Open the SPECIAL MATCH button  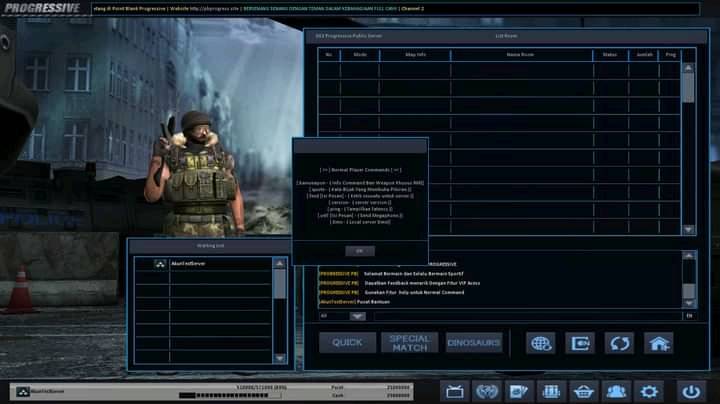(410, 342)
